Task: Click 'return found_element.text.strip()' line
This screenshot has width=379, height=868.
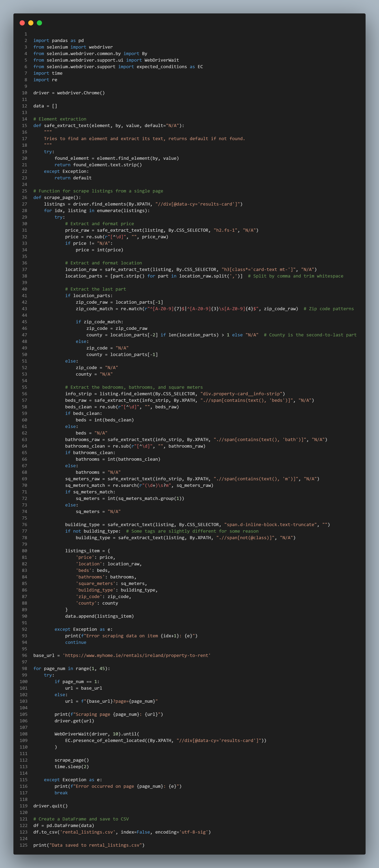Action: pyautogui.click(x=98, y=165)
